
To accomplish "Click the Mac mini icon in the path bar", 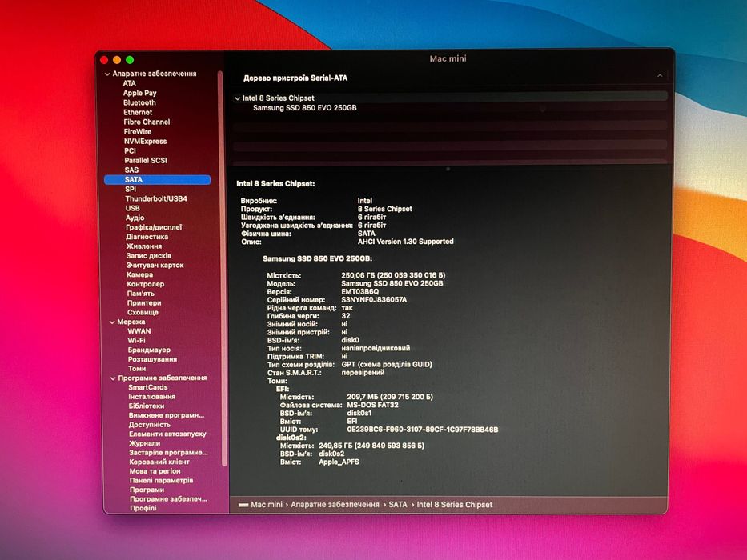I will click(x=243, y=505).
